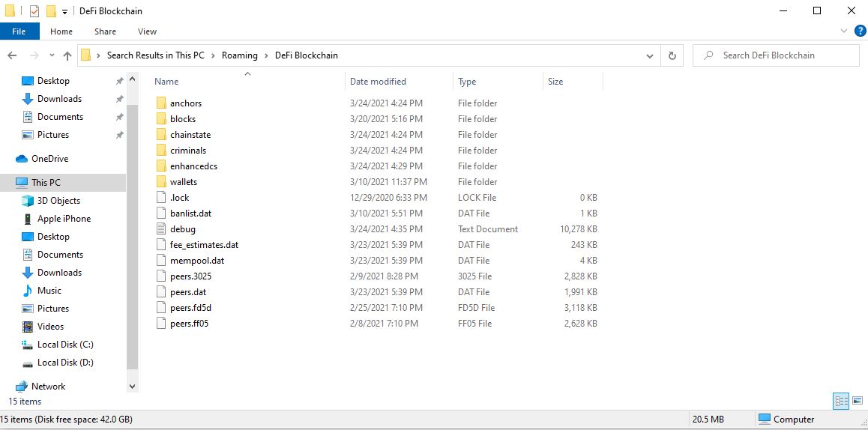
Task: Select peers.ff05 file name
Action: click(190, 323)
